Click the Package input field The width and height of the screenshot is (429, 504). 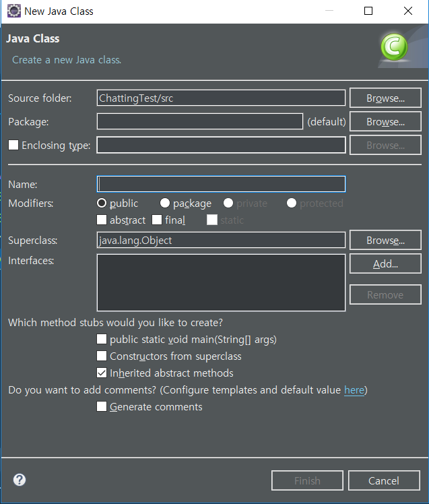(200, 121)
